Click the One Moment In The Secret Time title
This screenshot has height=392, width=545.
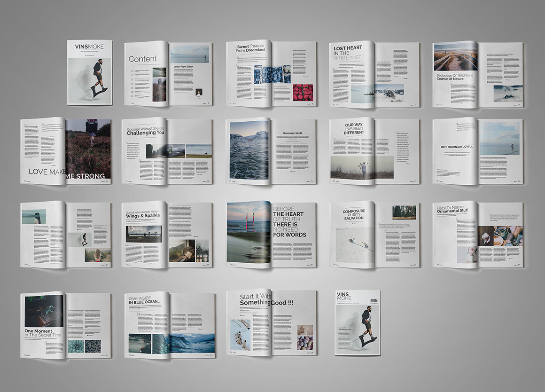(43, 333)
